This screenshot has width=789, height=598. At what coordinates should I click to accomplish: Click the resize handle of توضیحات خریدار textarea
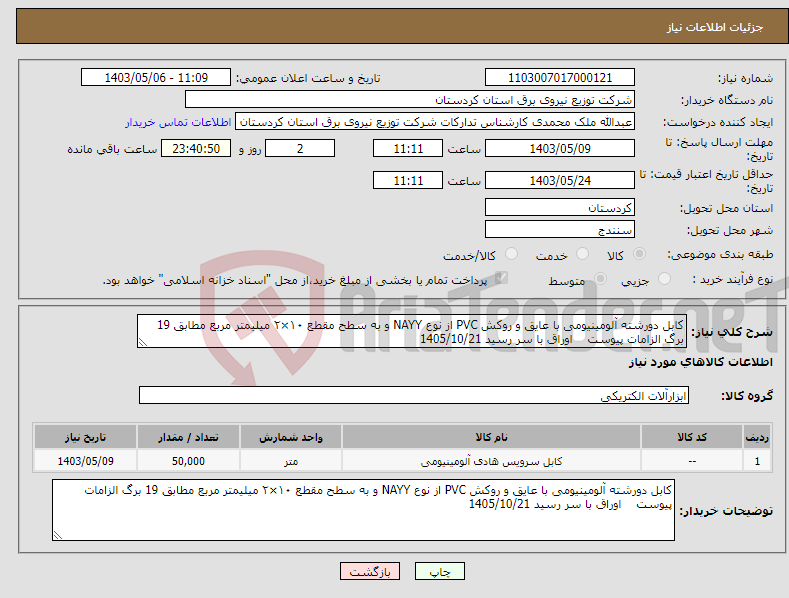[58, 536]
